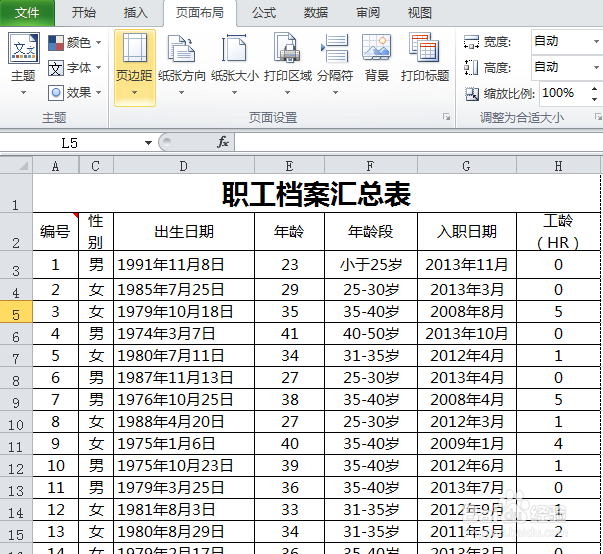
Task: Select cell 1974年3月7日
Action: point(184,334)
